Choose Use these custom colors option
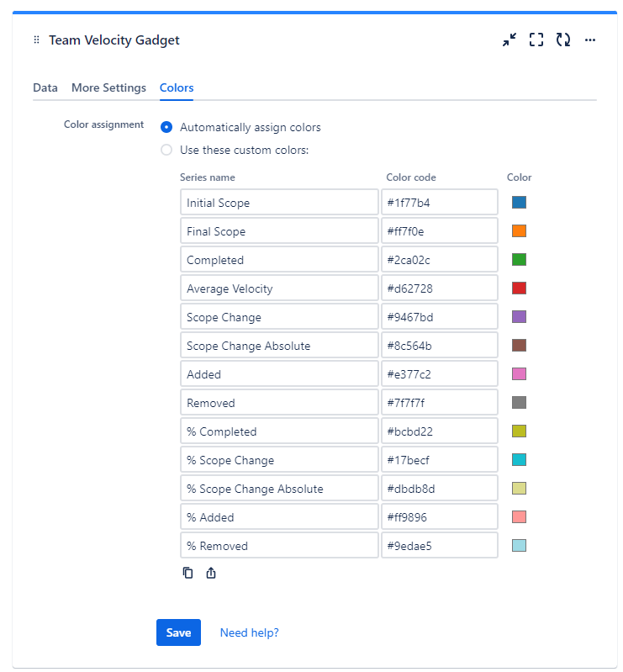Viewport: 623px width, 672px height. click(x=166, y=151)
